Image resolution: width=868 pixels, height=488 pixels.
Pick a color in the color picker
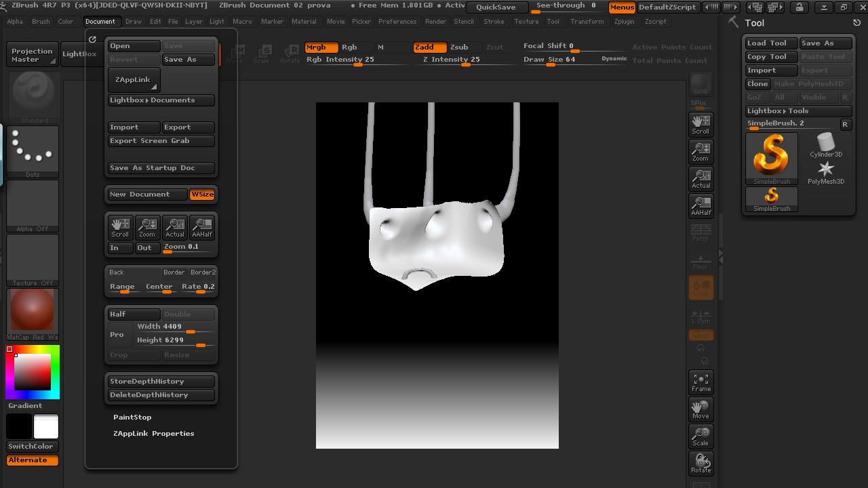tap(33, 372)
